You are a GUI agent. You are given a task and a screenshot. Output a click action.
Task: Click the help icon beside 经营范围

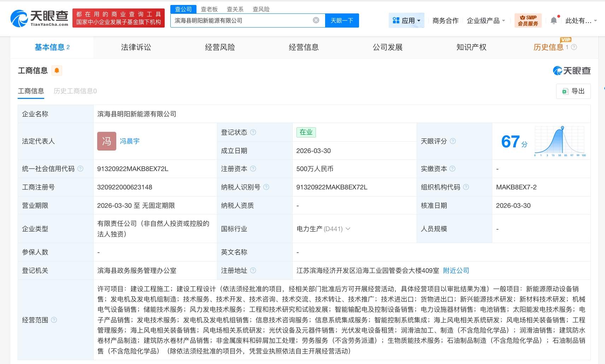tap(54, 320)
